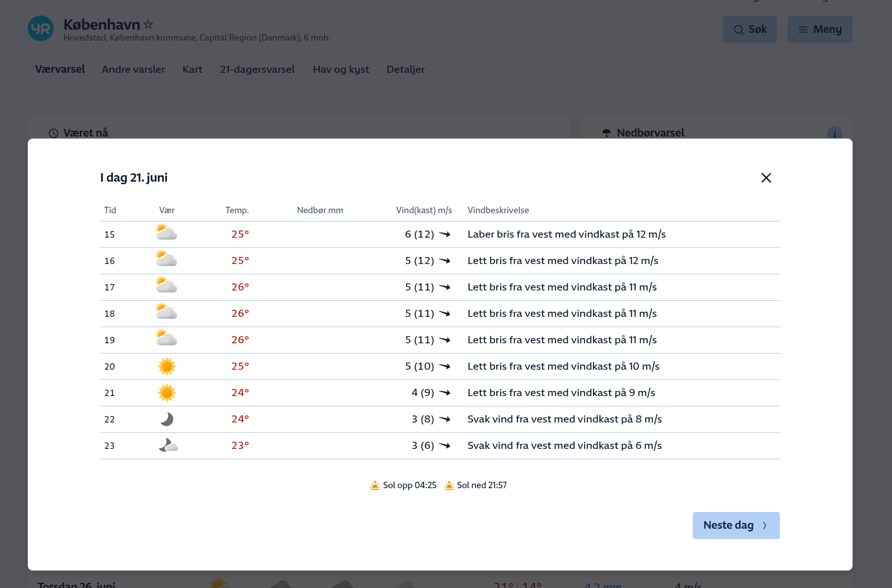Click the clock icon beside Været nå
This screenshot has height=588, width=892.
click(x=53, y=133)
